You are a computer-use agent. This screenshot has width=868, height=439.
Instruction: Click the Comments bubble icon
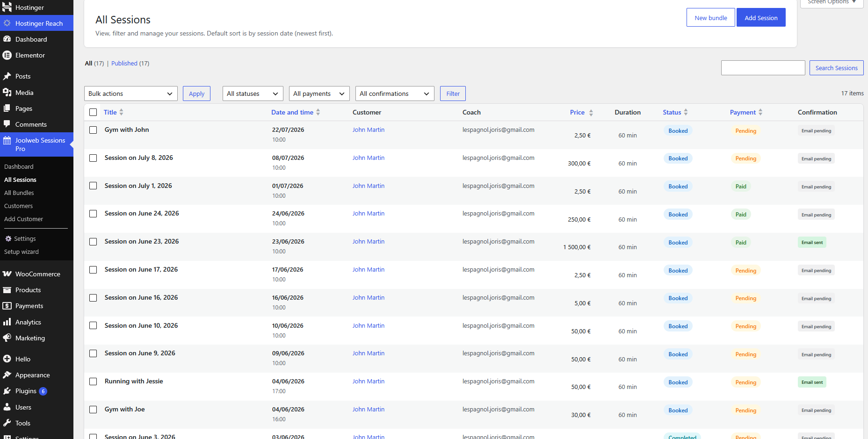point(7,124)
